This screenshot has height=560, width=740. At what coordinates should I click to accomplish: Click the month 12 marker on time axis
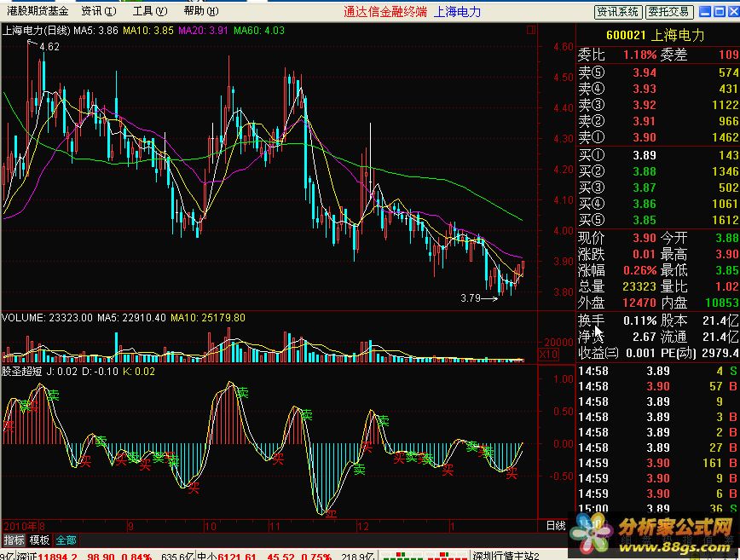(x=362, y=526)
